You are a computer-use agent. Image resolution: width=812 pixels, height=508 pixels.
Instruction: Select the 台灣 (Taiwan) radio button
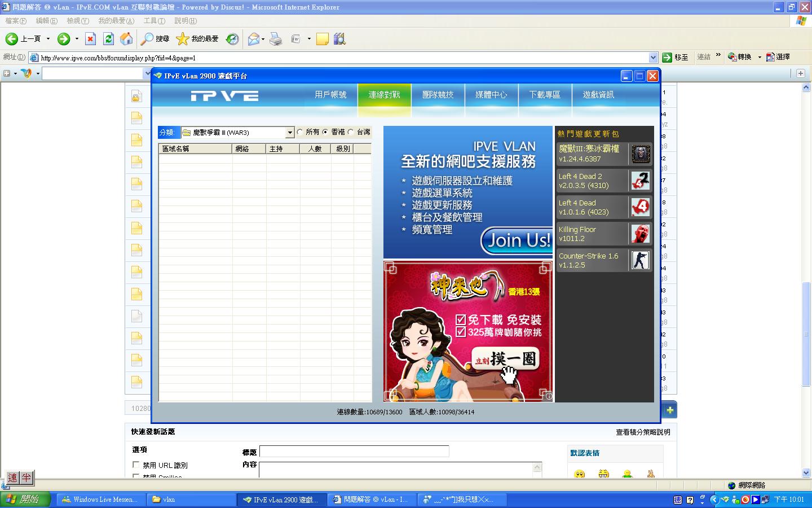coord(351,132)
